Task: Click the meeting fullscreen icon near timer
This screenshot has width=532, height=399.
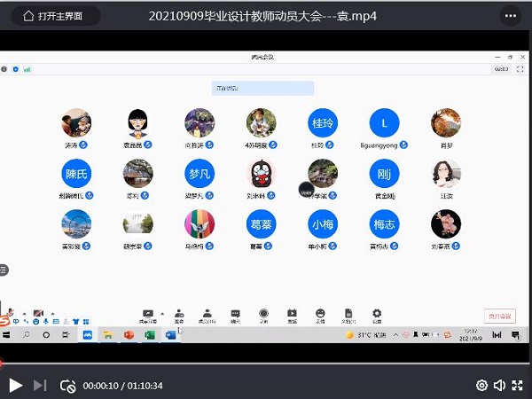Action: click(x=520, y=69)
